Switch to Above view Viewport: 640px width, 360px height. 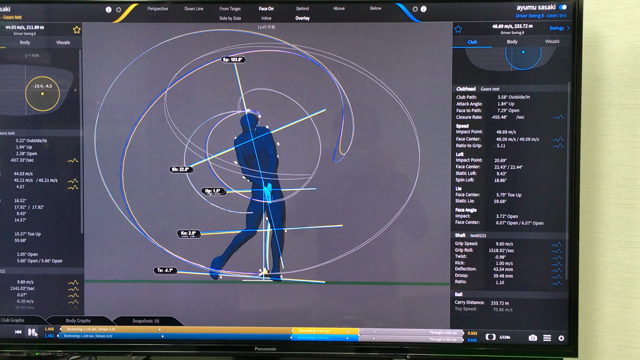tap(339, 9)
